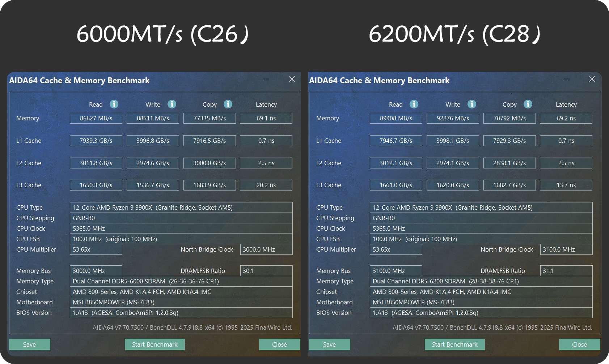The width and height of the screenshot is (609, 364).
Task: Click the BIOS Version 1.A13 field in the DDR5-6000 window
Action: pyautogui.click(x=181, y=313)
